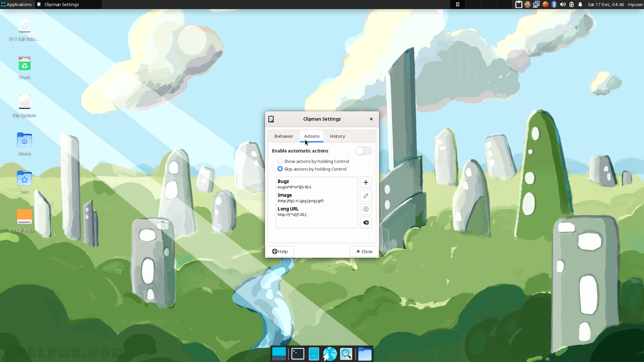This screenshot has width=644, height=362.
Task: Switch to the Behavior tab
Action: pos(284,136)
